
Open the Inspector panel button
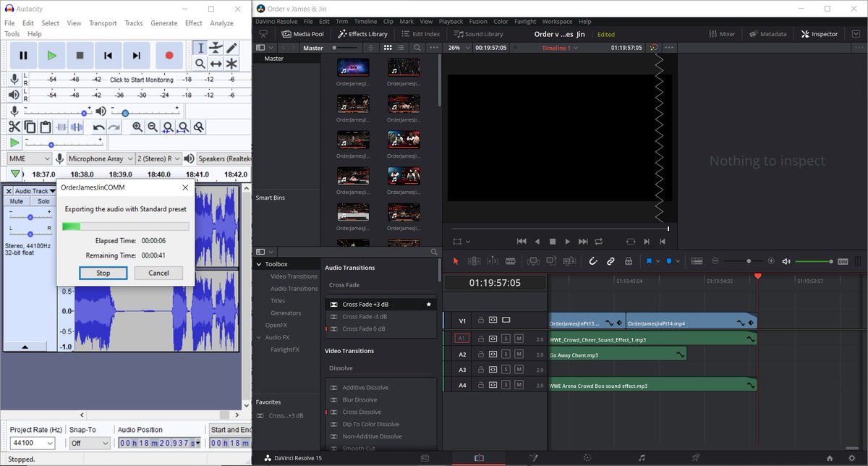[818, 34]
